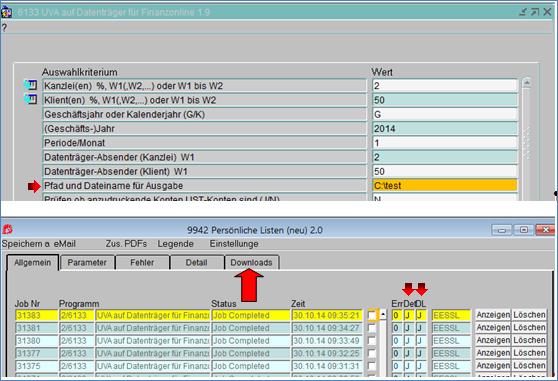This screenshot has height=381, width=558.
Task: Open the ? help menu
Action: pyautogui.click(x=4, y=27)
